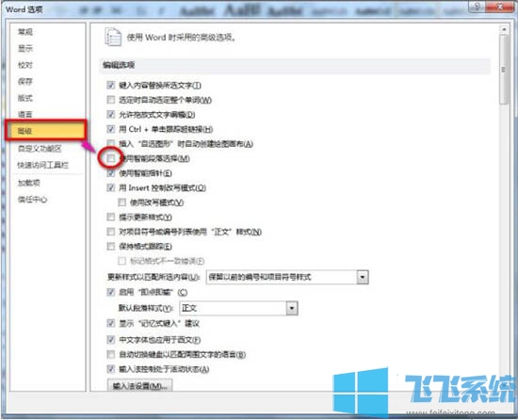The height and width of the screenshot is (420, 518).
Task: Enable 保持格式跟踪 checkbox
Action: [x=111, y=246]
